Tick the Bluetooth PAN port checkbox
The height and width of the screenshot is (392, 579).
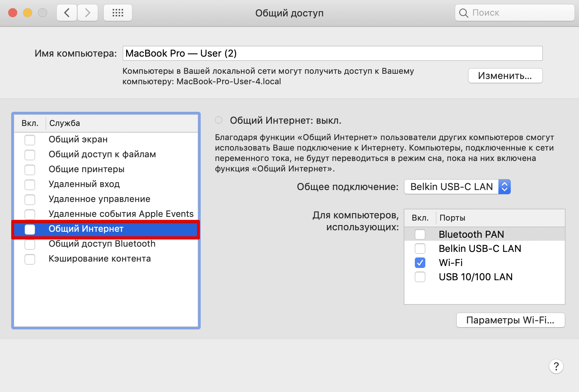[x=420, y=234]
